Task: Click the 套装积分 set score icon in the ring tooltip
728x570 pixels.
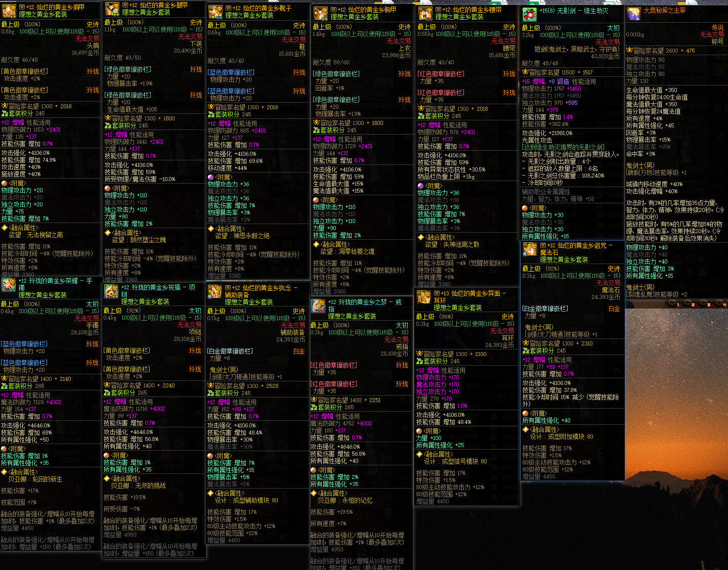Action: pyautogui.click(x=314, y=407)
